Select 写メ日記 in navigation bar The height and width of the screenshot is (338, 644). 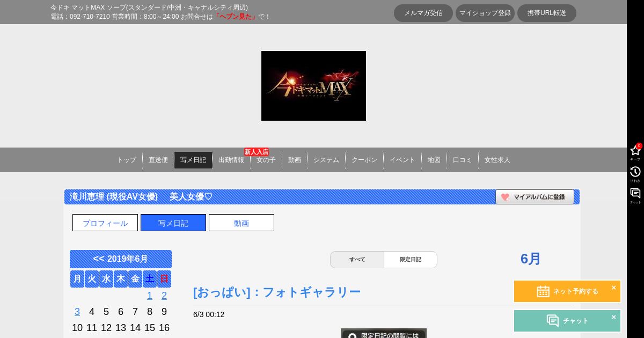pos(193,160)
